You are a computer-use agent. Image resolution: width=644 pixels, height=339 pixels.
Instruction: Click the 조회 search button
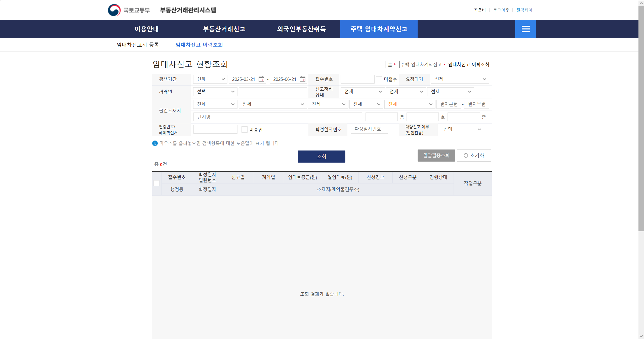[321, 157]
